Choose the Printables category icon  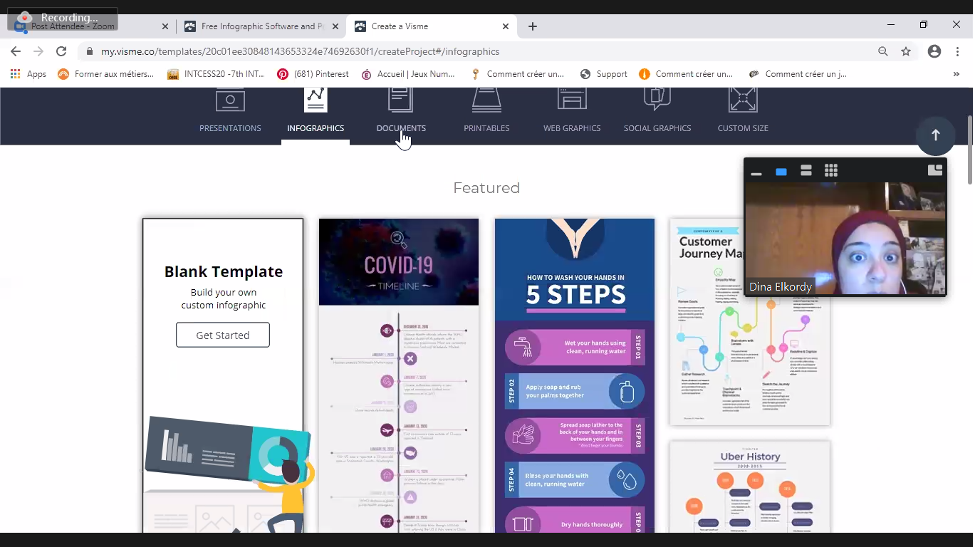click(x=486, y=100)
